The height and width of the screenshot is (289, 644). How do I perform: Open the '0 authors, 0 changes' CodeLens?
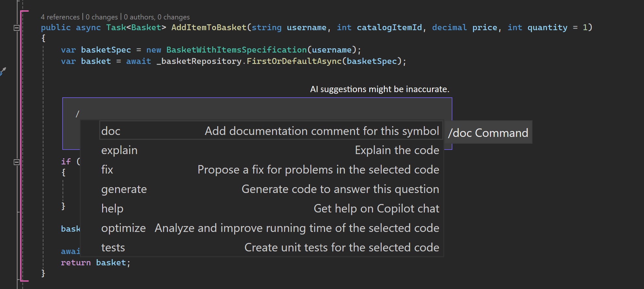pyautogui.click(x=157, y=17)
